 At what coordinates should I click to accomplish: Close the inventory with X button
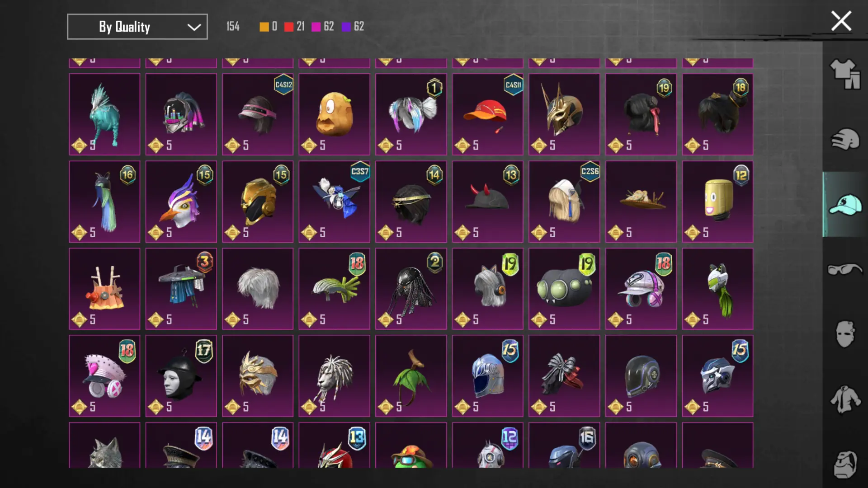coord(841,21)
